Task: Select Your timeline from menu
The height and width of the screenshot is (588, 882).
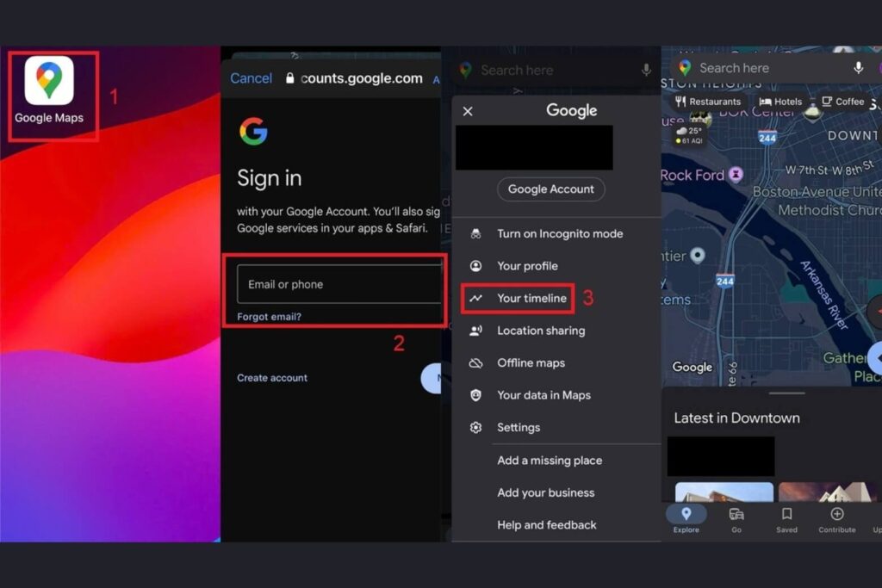Action: coord(531,299)
